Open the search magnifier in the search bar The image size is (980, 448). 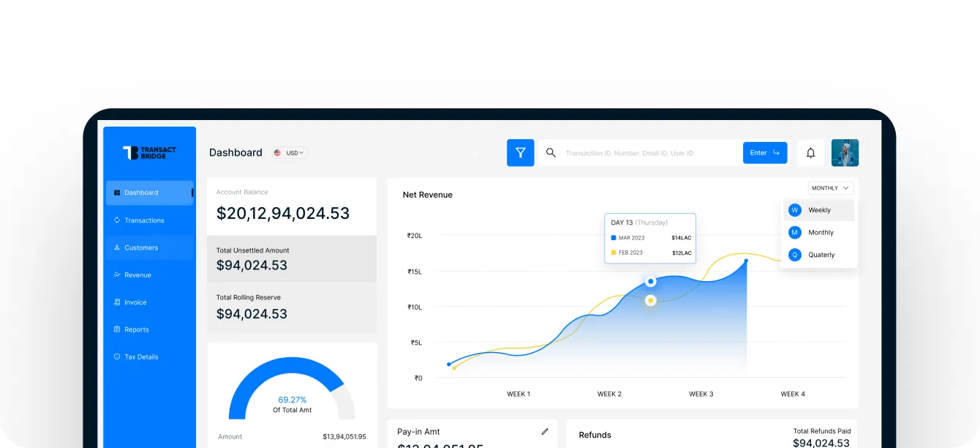tap(551, 153)
